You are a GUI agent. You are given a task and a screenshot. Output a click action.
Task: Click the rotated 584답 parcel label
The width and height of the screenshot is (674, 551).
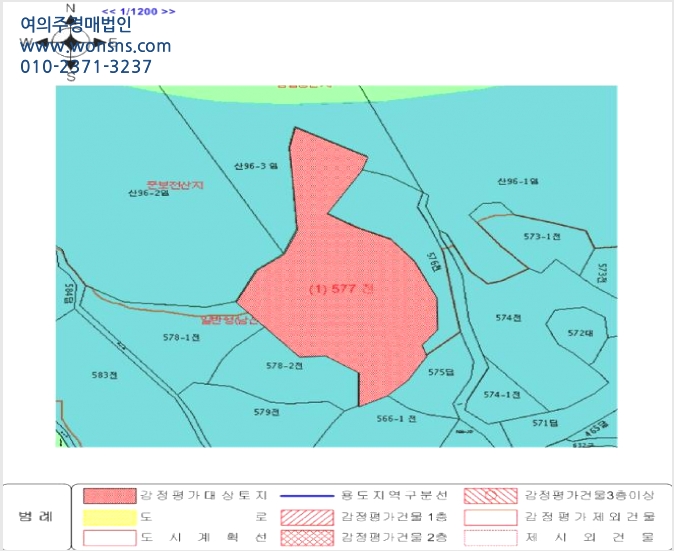[68, 293]
